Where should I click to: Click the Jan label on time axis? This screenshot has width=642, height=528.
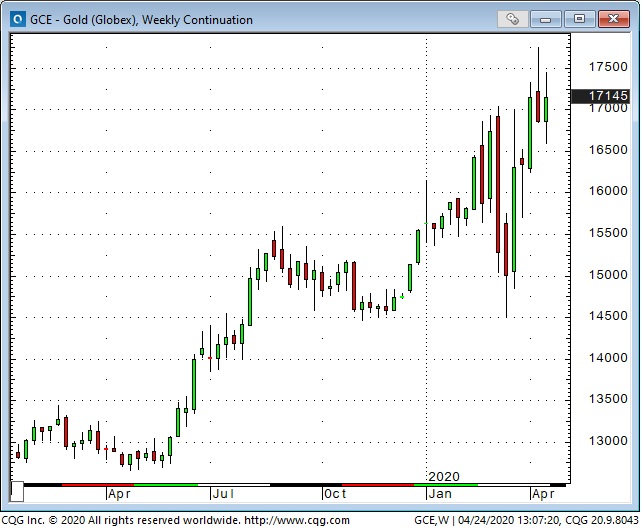440,494
